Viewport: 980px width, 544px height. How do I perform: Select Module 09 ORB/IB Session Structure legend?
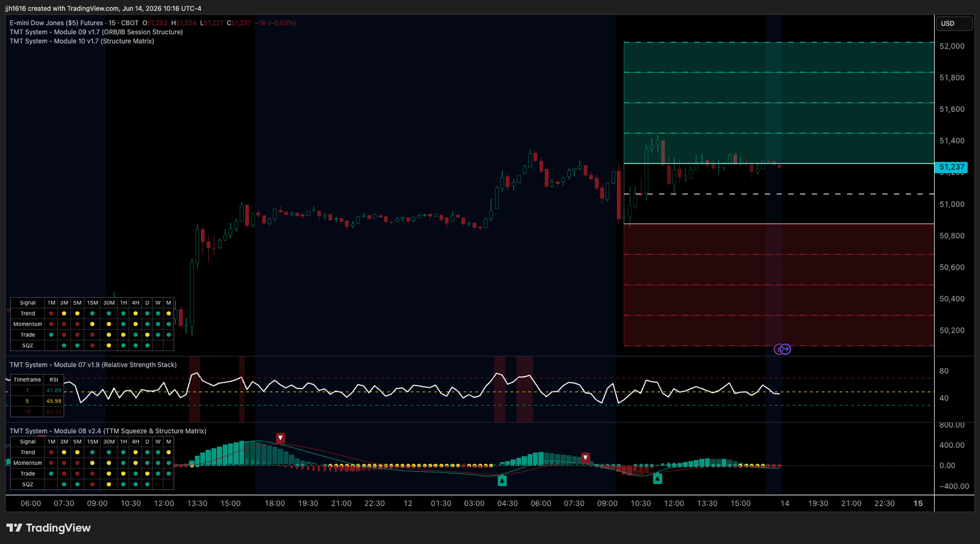pos(96,32)
